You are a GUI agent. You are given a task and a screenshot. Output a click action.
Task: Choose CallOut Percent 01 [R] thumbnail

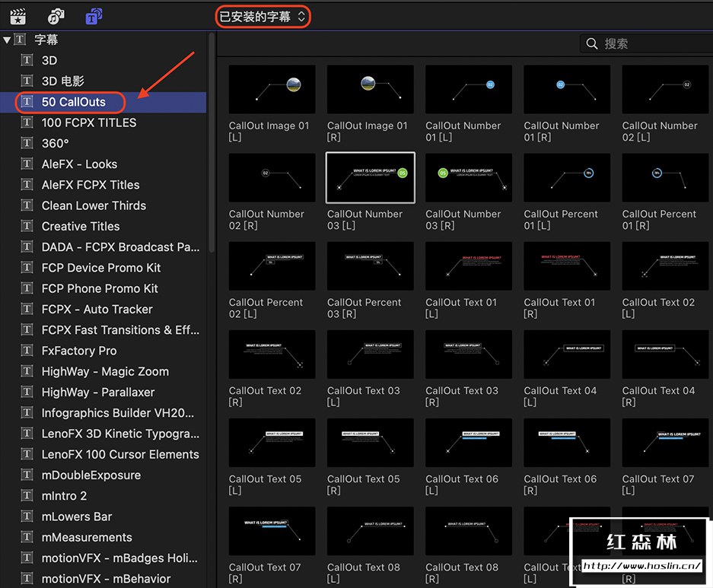click(x=665, y=177)
